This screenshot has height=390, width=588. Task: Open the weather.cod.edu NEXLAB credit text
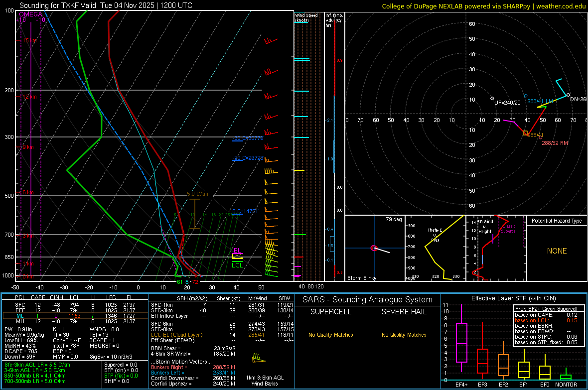pyautogui.click(x=484, y=6)
